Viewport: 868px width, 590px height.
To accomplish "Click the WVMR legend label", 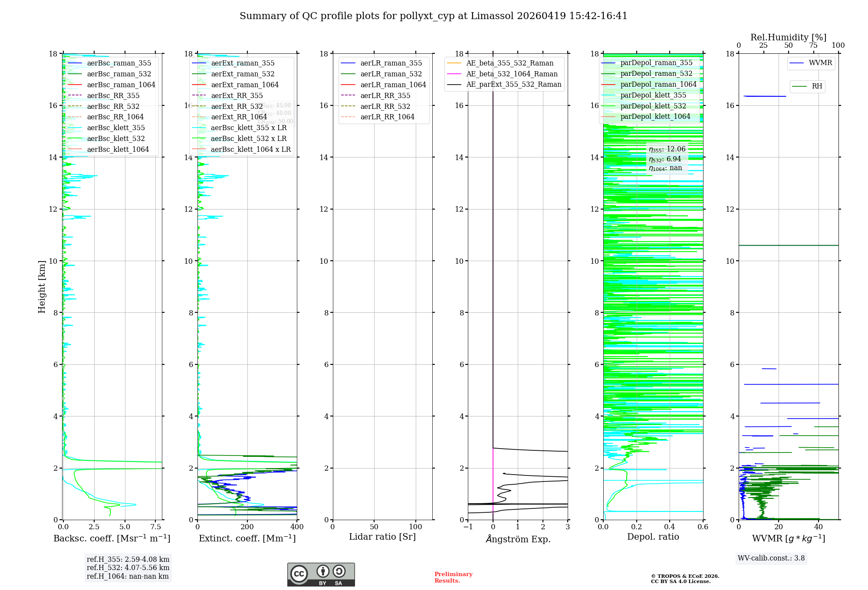I will click(x=820, y=63).
